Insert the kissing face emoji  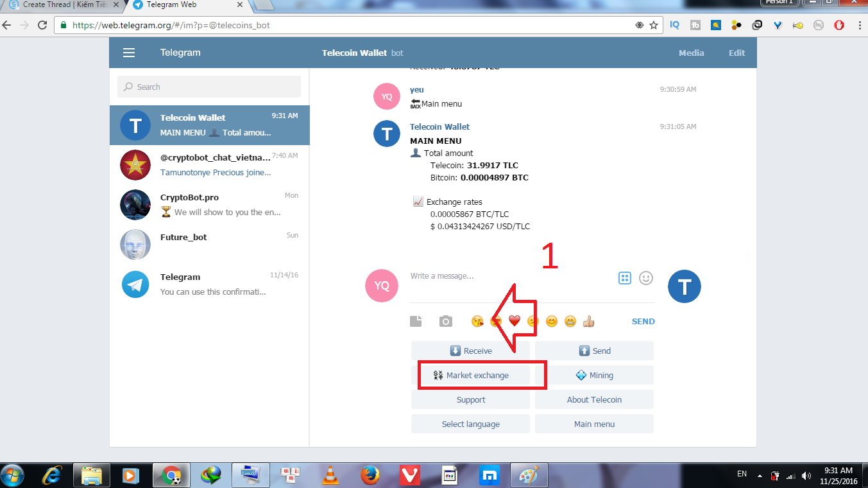(477, 321)
